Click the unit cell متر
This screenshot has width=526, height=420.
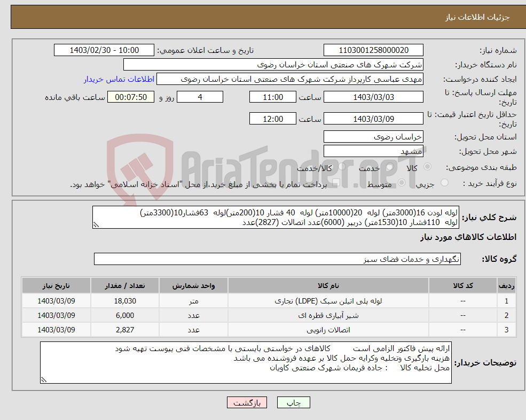click(193, 301)
